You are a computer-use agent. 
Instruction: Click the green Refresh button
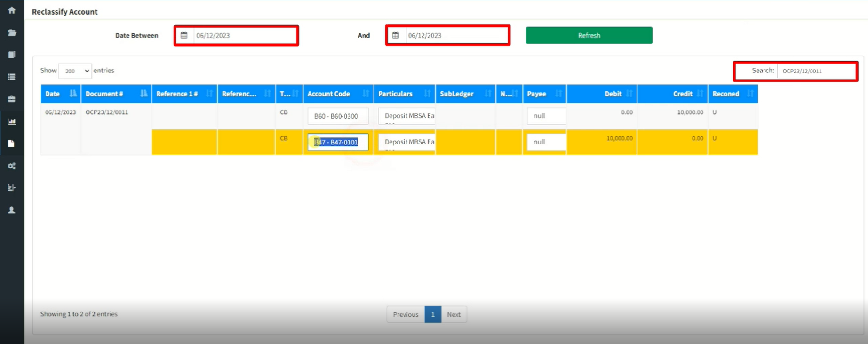click(x=589, y=35)
